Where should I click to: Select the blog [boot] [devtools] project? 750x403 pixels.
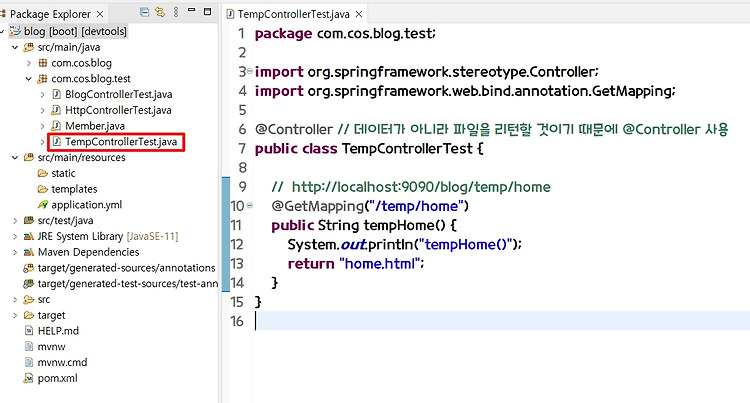tap(75, 31)
